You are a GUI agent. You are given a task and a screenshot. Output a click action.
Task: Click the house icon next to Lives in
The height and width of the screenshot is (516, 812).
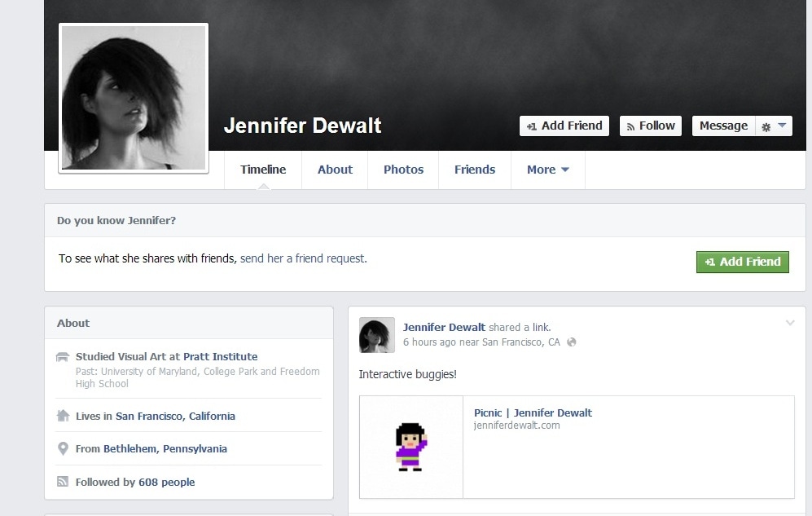[63, 416]
